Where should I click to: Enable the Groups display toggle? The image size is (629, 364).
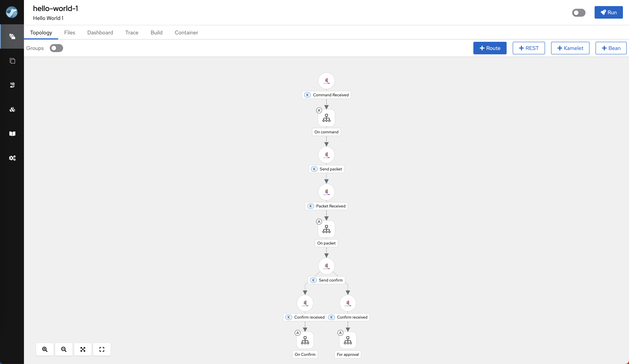[x=55, y=48]
